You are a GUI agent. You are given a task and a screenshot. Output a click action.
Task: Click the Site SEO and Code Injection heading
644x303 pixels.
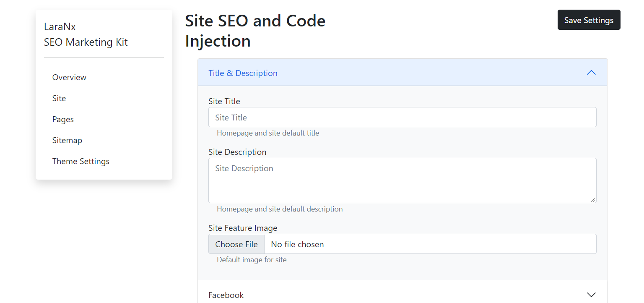pos(255,30)
